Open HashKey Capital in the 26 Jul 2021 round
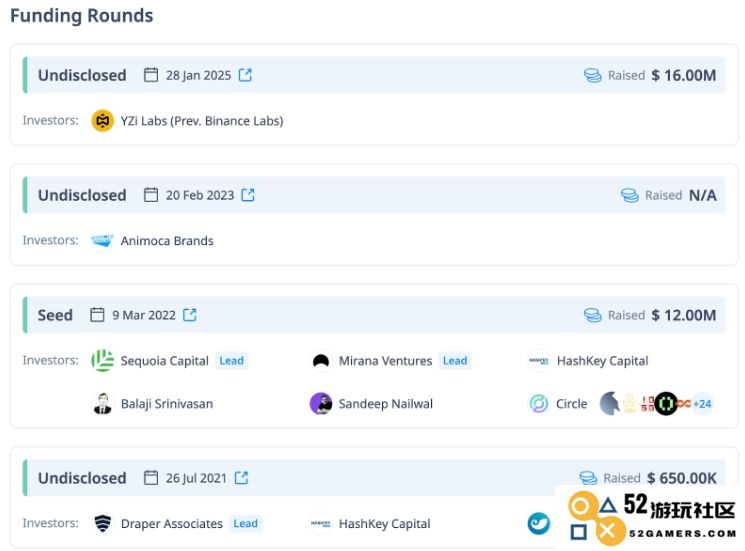Screen dimensions: 745x551 point(384,523)
